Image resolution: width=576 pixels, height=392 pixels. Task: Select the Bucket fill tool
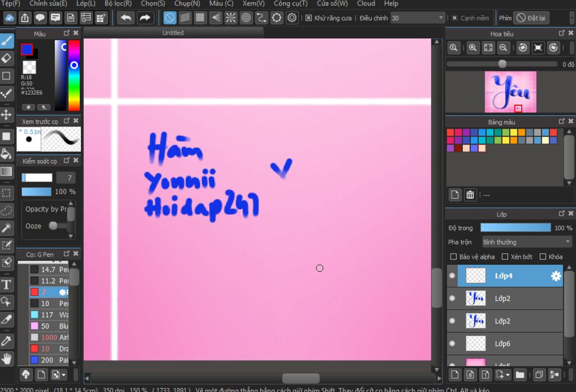pyautogui.click(x=7, y=154)
